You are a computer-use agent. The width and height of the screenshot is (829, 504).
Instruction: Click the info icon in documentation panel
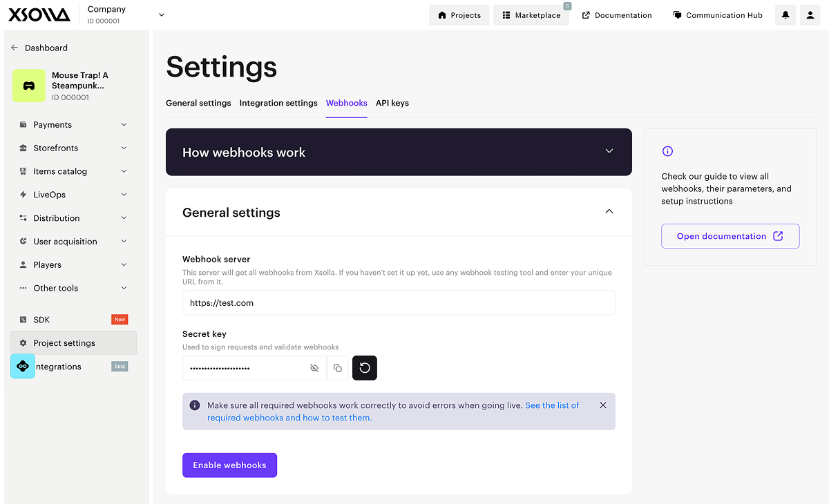tap(667, 151)
